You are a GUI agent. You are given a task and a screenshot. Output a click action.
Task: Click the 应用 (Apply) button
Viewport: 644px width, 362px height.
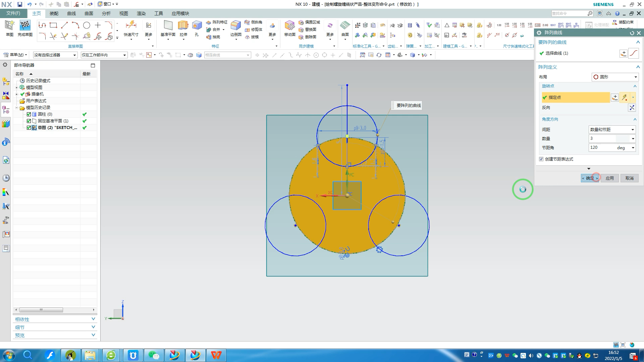point(609,178)
